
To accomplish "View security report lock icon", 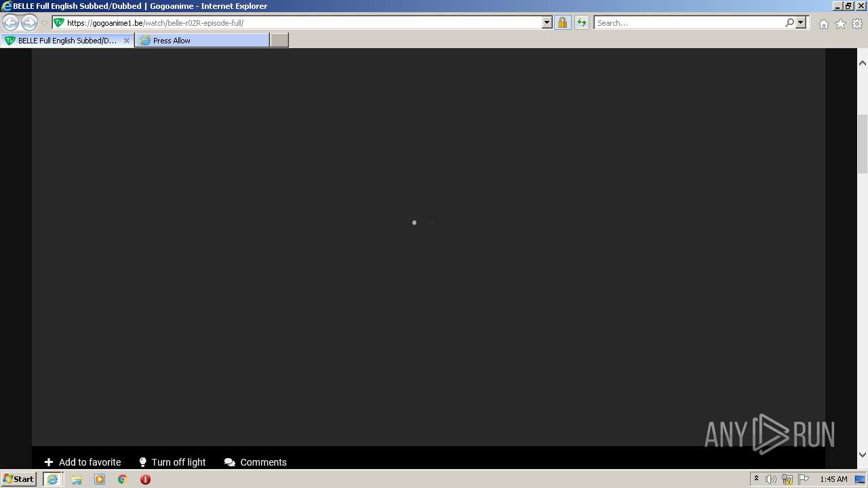I will point(562,22).
